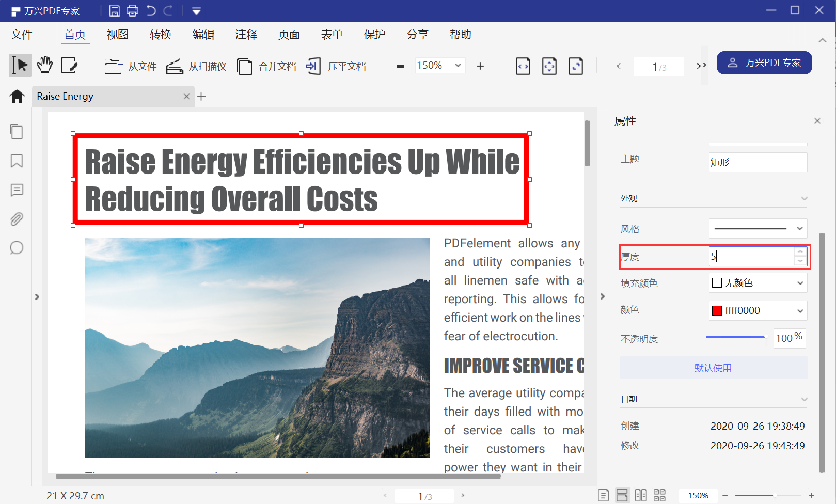
Task: Open the 注释 menu tab
Action: pyautogui.click(x=246, y=35)
